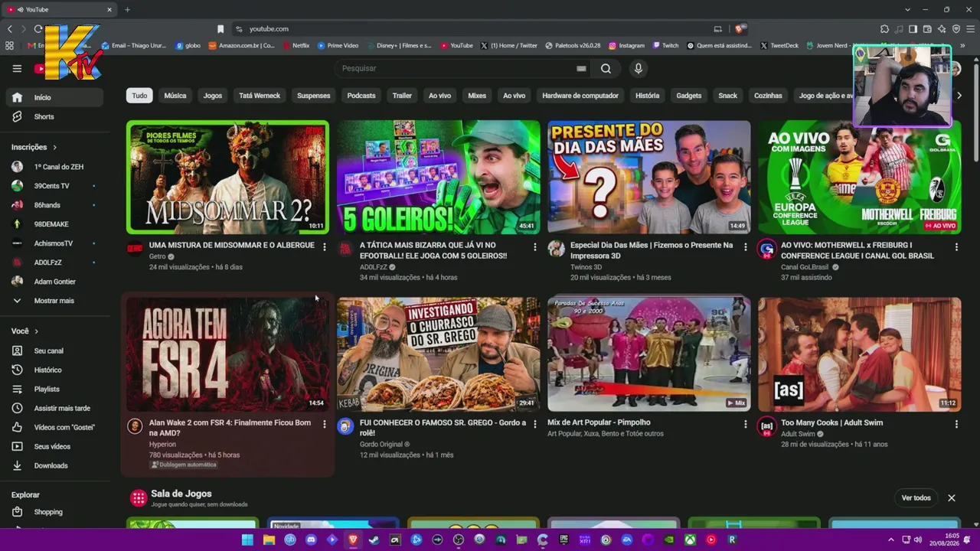The height and width of the screenshot is (551, 980).
Task: Open Seus vídeos in the sidebar
Action: (54, 446)
